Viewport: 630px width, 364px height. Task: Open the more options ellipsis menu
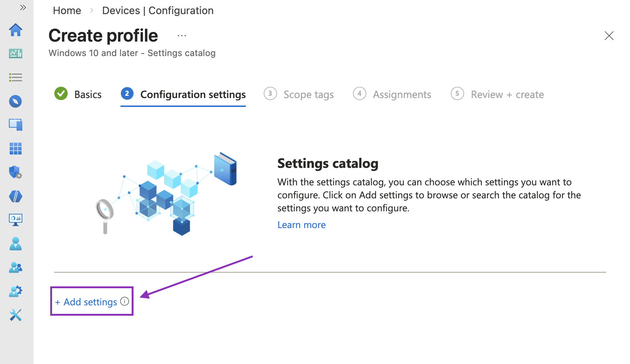click(x=182, y=36)
